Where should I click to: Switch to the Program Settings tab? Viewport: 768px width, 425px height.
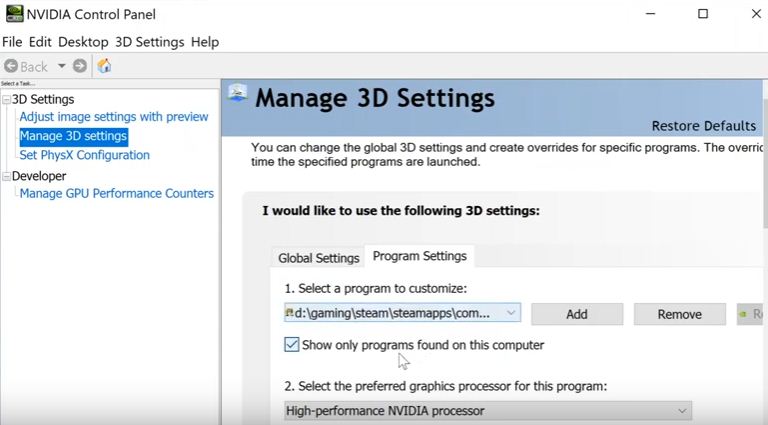420,256
